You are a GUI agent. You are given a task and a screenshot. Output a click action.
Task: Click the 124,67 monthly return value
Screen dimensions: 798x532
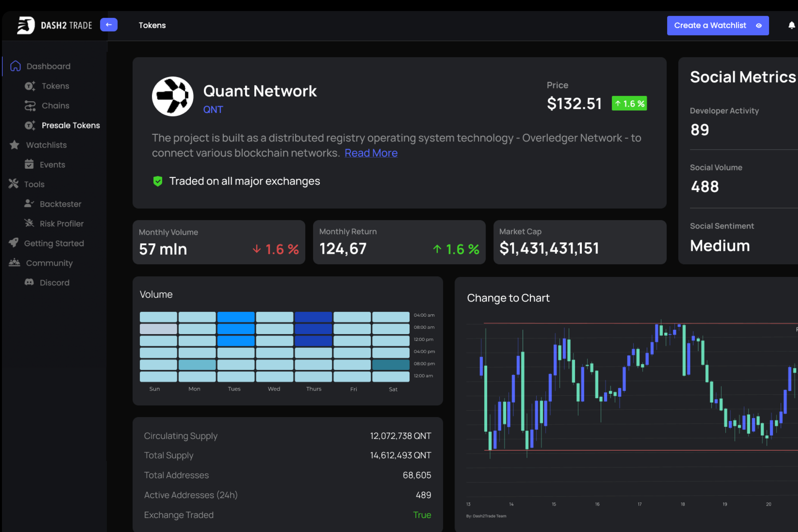pyautogui.click(x=343, y=249)
